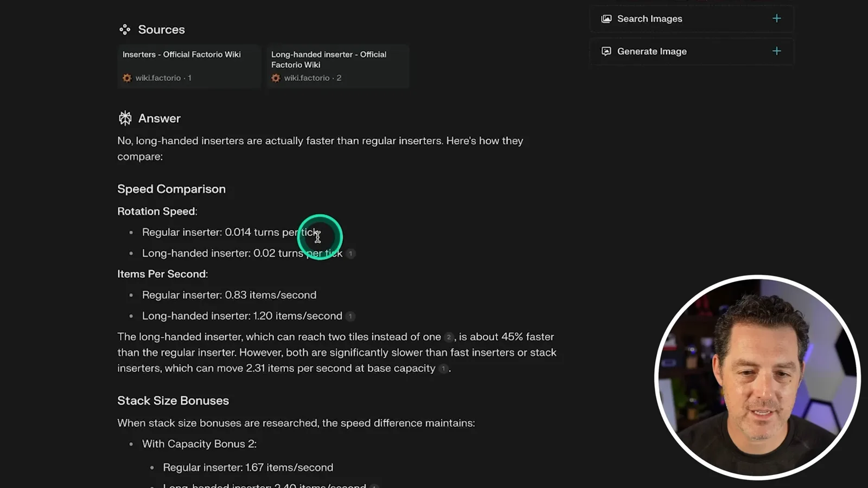Click the 'With Capacity Bonus 2:' bullet
Screen dimensions: 868x488
pos(199,444)
